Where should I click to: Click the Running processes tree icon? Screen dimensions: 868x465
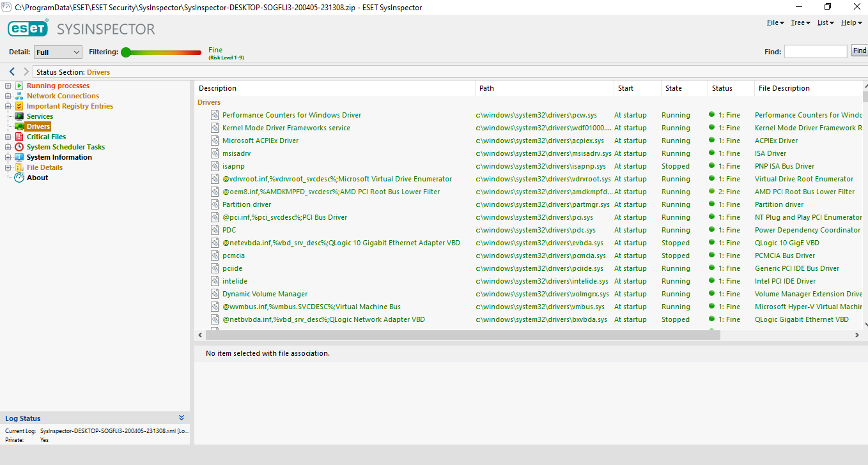point(19,86)
